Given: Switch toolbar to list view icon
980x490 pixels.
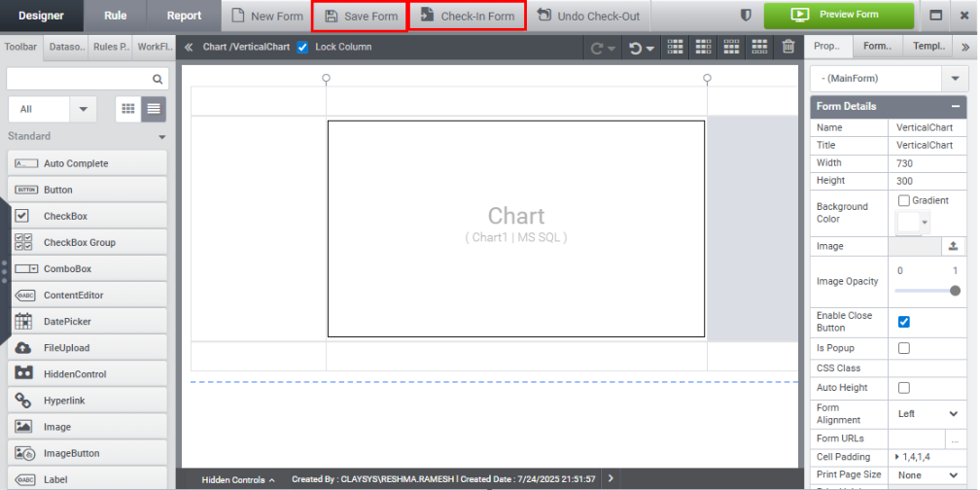Looking at the screenshot, I should click(x=155, y=109).
